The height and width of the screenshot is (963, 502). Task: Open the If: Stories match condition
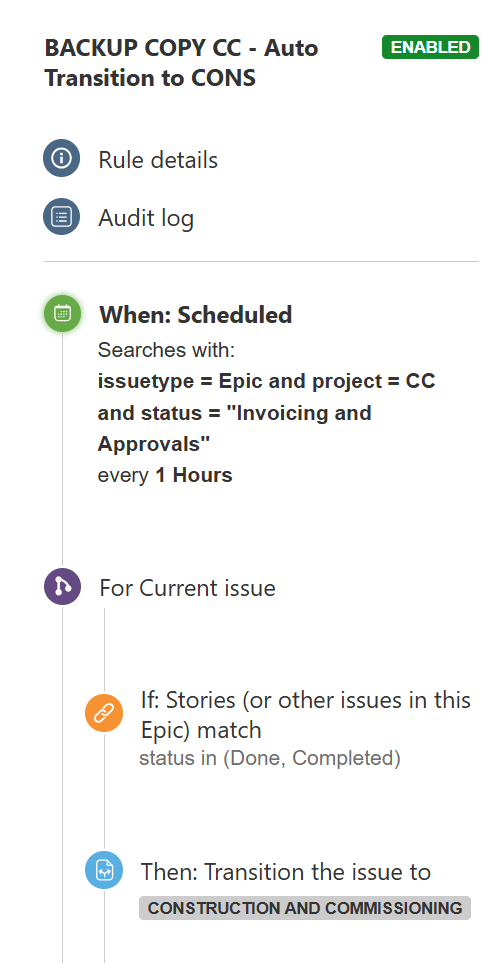(x=305, y=715)
